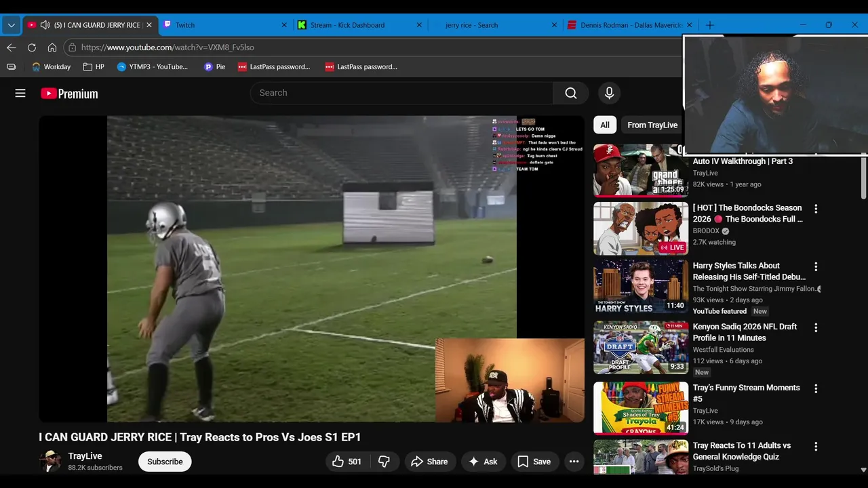Open more options for 11 Adults quiz video
Screen dimensions: 868x488
click(x=816, y=447)
